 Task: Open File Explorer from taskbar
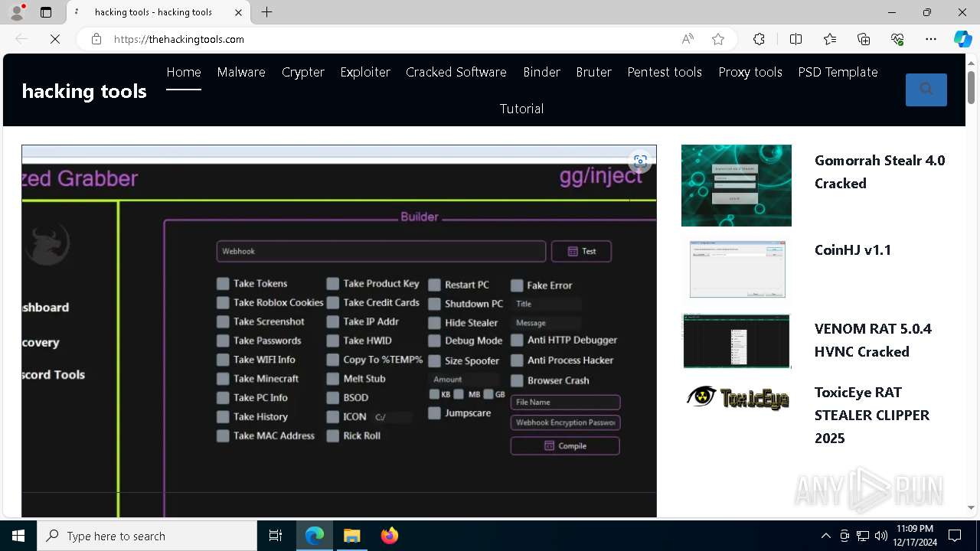[x=351, y=536]
